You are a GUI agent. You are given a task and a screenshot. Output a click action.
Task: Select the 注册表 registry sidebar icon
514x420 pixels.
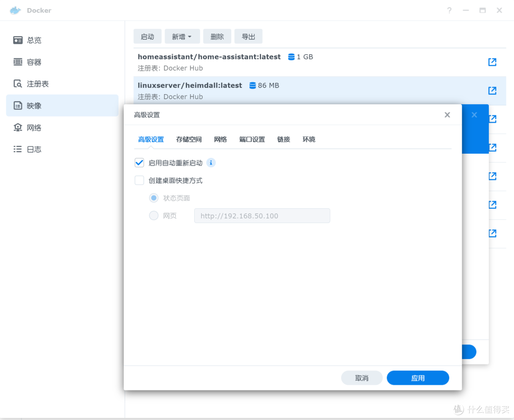(17, 84)
